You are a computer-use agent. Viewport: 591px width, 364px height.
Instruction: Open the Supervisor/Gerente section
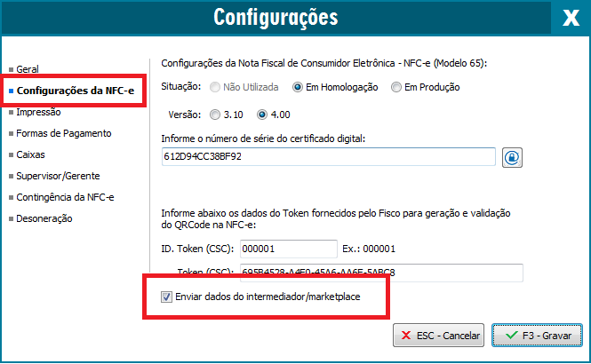click(59, 176)
